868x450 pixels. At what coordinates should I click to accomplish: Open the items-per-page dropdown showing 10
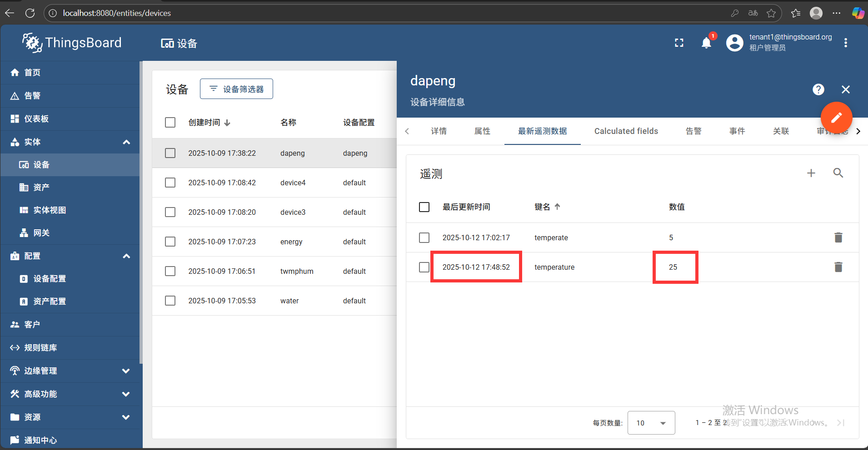651,423
